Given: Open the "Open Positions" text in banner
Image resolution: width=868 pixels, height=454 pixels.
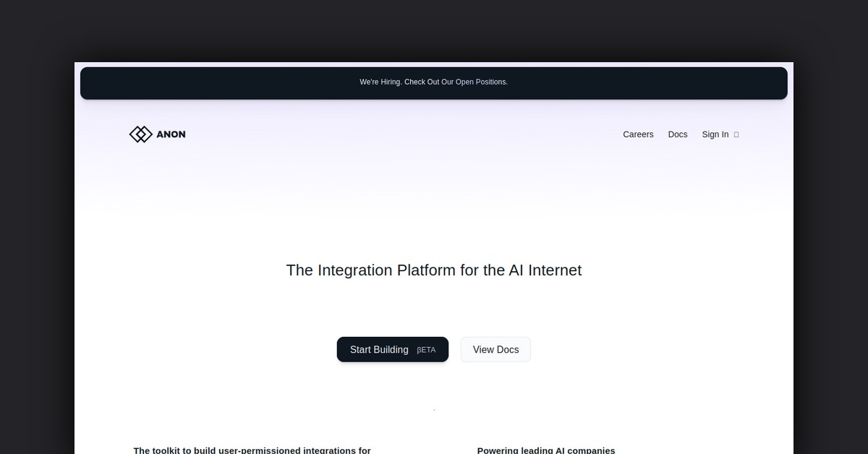Looking at the screenshot, I should coord(481,82).
